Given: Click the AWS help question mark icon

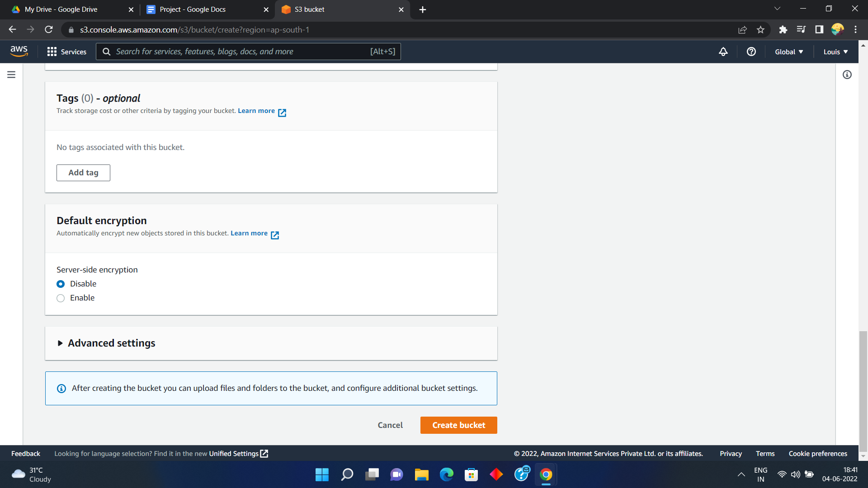Looking at the screenshot, I should click(x=751, y=52).
